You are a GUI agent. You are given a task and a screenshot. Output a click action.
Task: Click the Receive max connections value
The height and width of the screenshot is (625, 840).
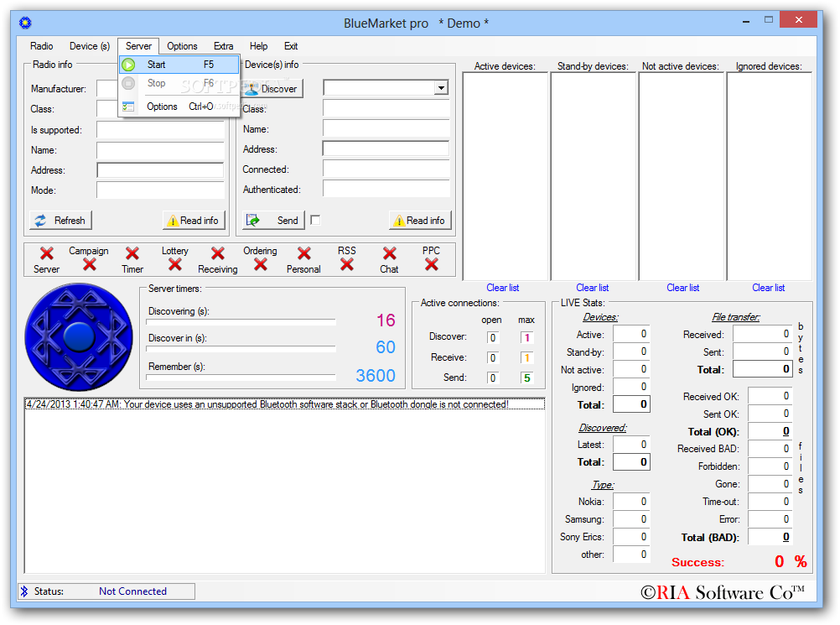[x=526, y=357]
